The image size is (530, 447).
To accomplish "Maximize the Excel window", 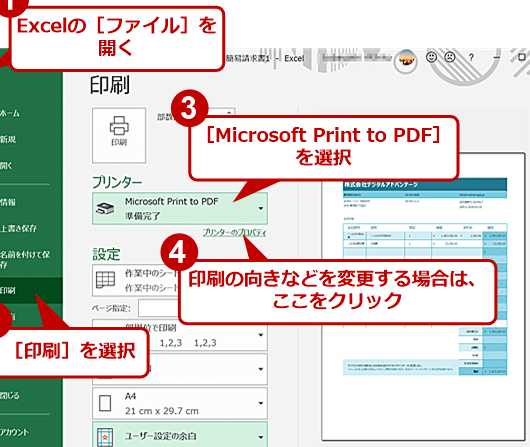I will click(522, 57).
